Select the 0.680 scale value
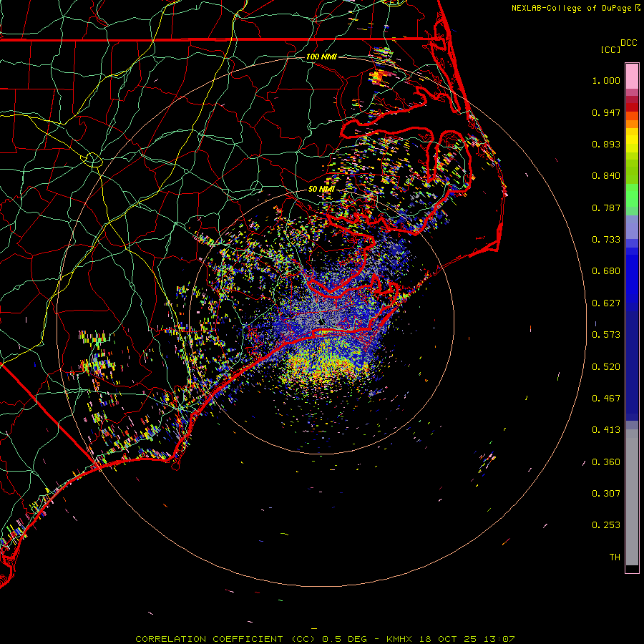The image size is (644, 644). (x=606, y=271)
